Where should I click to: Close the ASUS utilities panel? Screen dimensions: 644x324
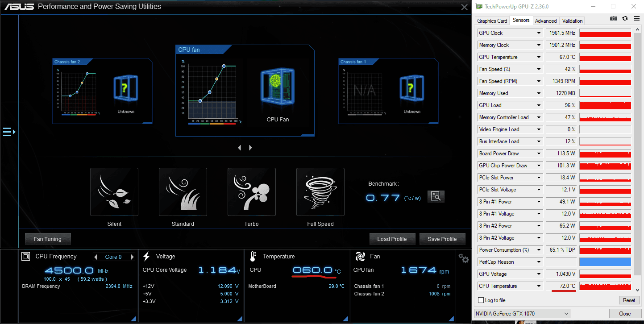(464, 7)
